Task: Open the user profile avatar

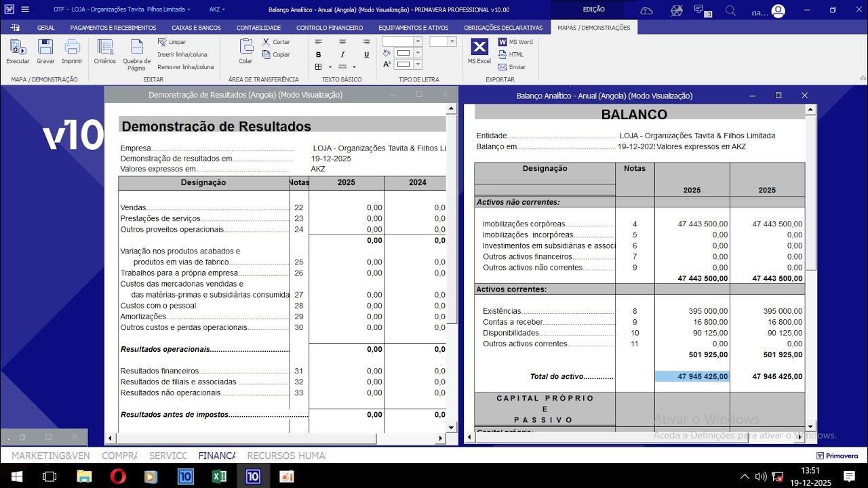Action: tap(778, 10)
